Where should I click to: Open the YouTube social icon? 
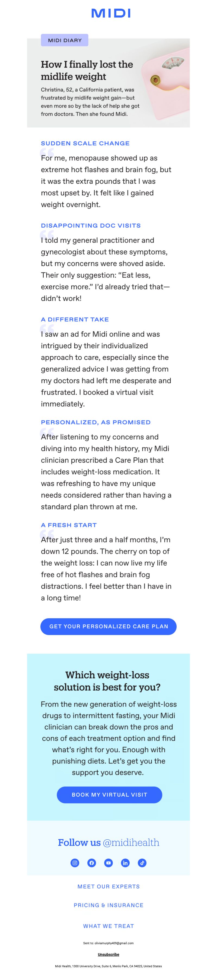(108, 863)
